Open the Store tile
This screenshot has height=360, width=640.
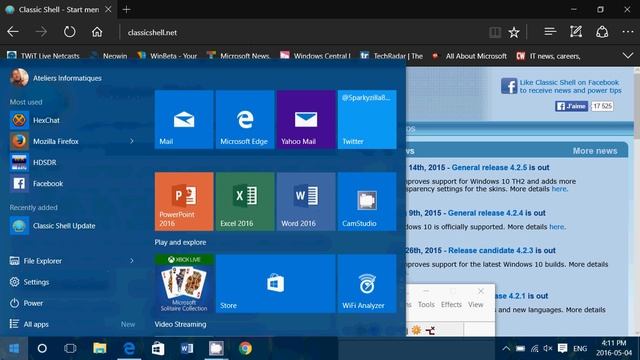pyautogui.click(x=276, y=284)
